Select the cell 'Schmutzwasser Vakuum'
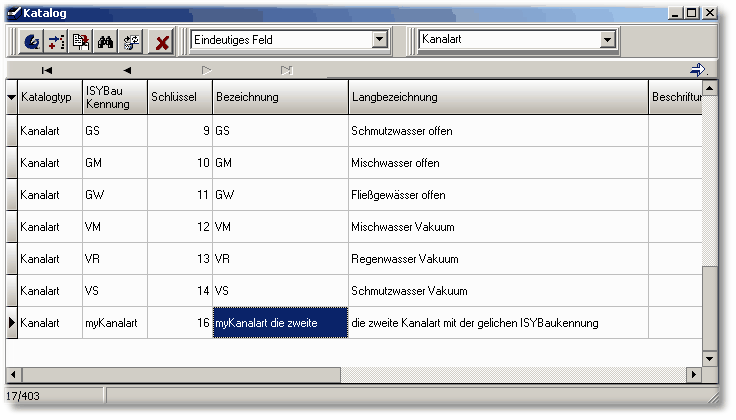 pos(498,290)
